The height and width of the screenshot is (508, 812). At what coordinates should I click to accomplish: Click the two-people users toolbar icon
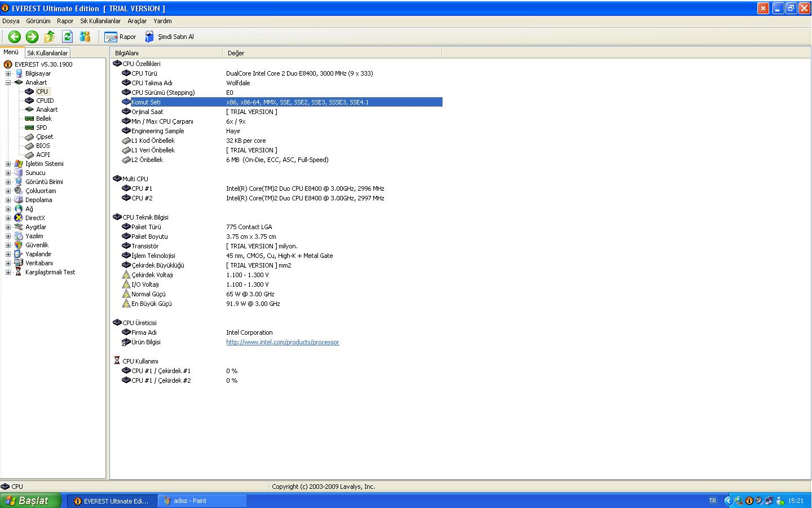click(85, 37)
